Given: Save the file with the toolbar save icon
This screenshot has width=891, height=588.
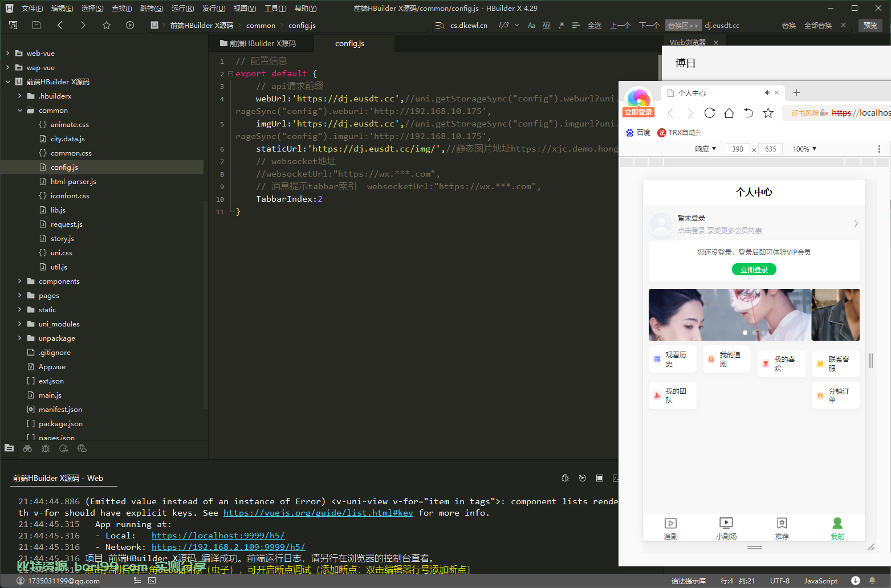Looking at the screenshot, I should click(x=36, y=25).
